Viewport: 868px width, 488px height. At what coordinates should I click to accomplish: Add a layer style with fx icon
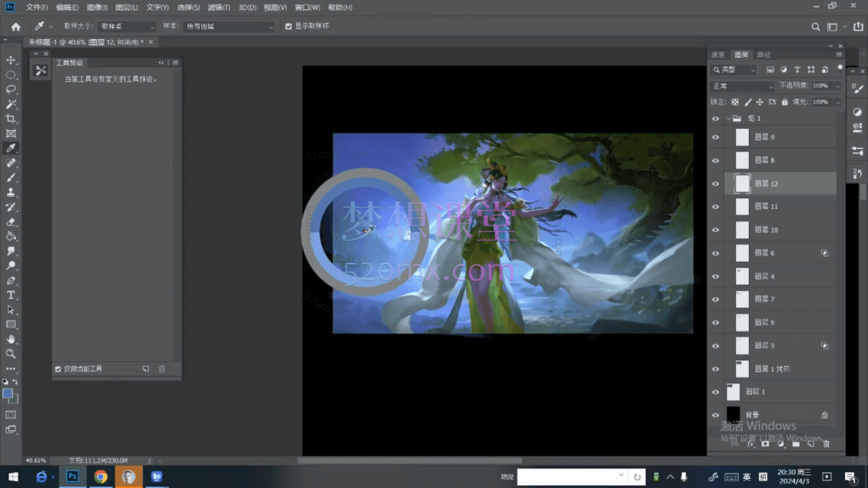click(x=750, y=443)
